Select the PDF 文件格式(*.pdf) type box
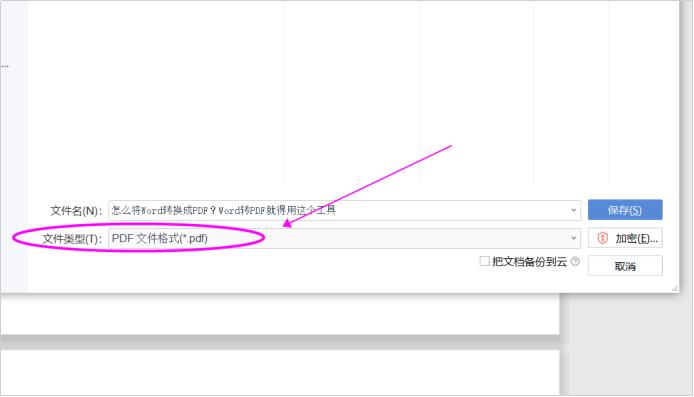 click(344, 238)
